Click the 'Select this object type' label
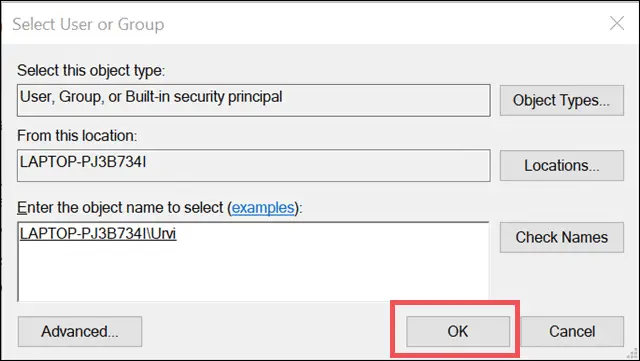 91,71
